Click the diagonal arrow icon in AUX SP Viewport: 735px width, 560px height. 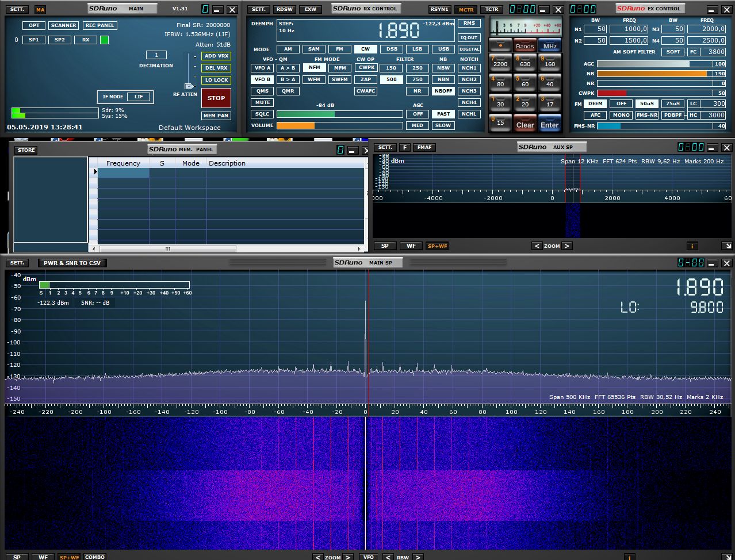(727, 246)
